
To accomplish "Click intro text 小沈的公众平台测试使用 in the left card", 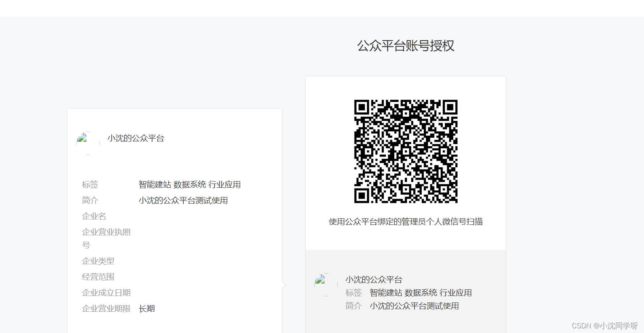I will click(183, 200).
